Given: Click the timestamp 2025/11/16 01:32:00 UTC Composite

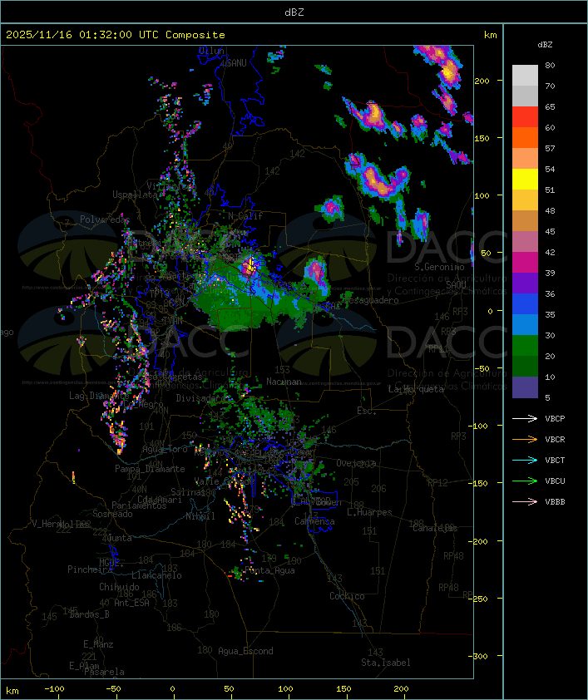Looking at the screenshot, I should click(116, 35).
